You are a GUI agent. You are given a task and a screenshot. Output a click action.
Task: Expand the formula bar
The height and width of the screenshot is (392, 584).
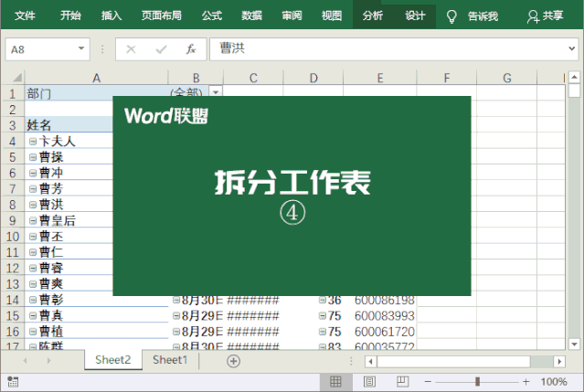click(x=571, y=49)
